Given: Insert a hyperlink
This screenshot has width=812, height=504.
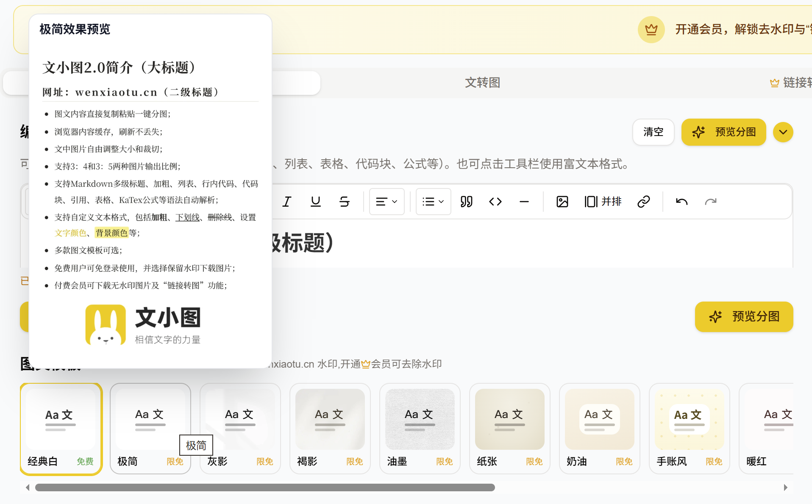Looking at the screenshot, I should [x=644, y=202].
